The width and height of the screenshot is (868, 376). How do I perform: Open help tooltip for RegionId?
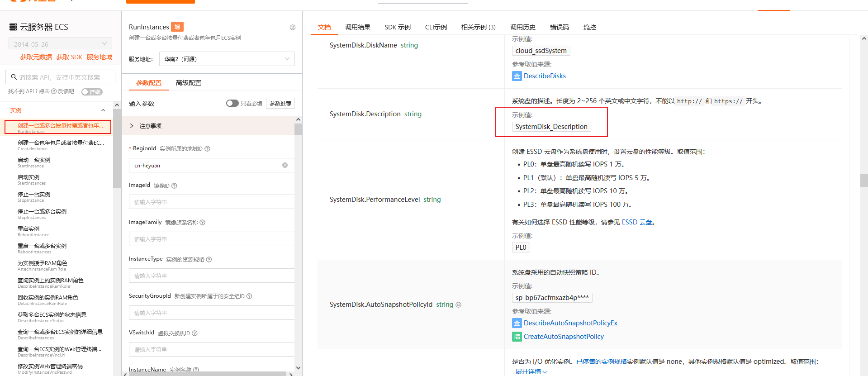(207, 148)
